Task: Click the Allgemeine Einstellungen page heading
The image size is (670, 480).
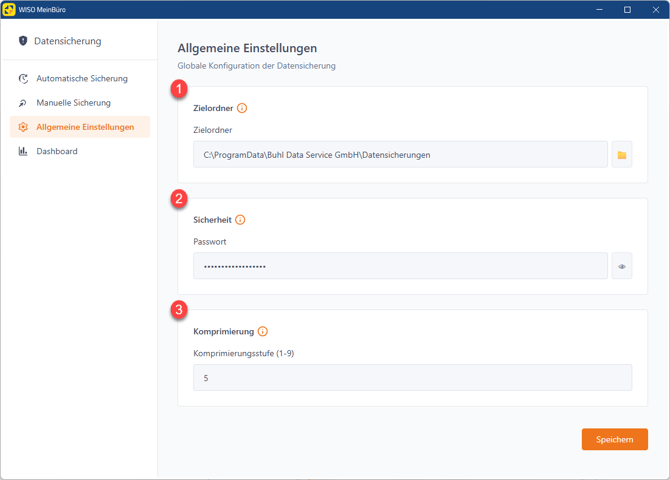Action: pyautogui.click(x=247, y=48)
